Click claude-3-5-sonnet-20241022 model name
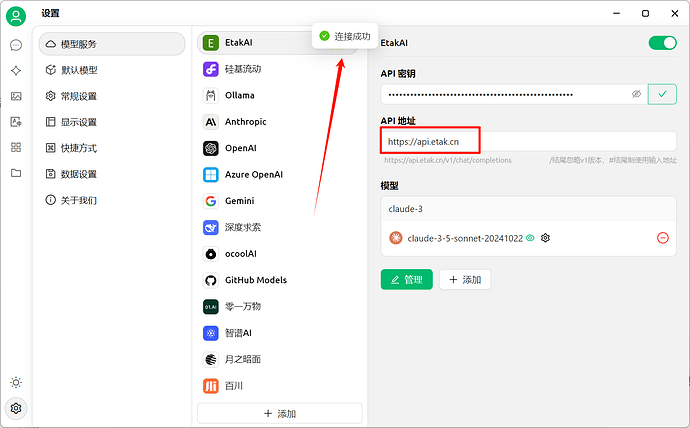Screen dimensions: 690x428 tap(465, 238)
